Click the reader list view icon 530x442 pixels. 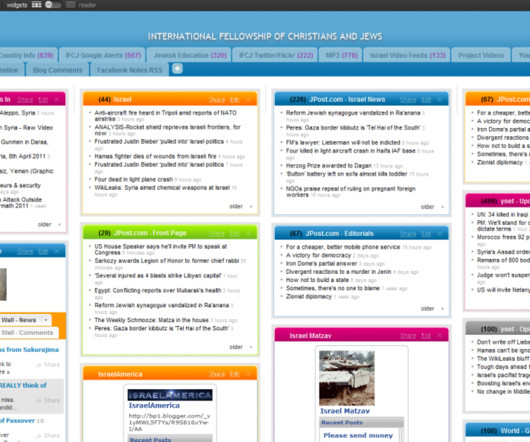[71, 5]
